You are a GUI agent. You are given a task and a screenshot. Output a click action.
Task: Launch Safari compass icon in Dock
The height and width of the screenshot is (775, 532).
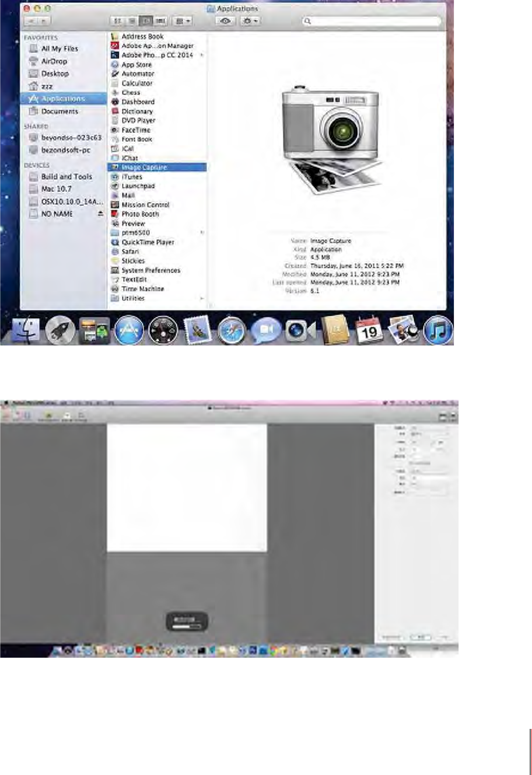click(x=232, y=331)
